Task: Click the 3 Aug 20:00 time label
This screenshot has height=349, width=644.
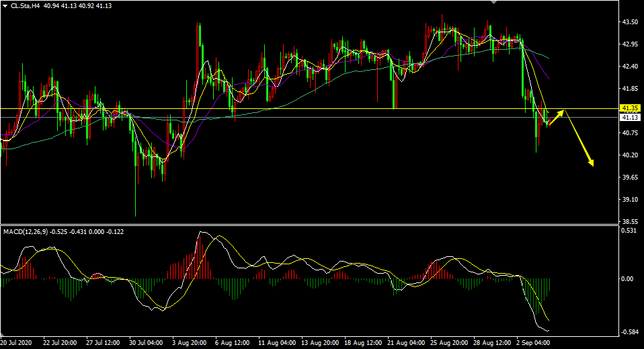Action: (x=190, y=342)
